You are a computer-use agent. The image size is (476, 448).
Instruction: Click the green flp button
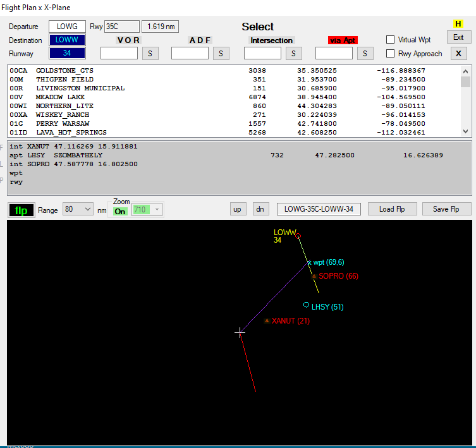coord(21,210)
